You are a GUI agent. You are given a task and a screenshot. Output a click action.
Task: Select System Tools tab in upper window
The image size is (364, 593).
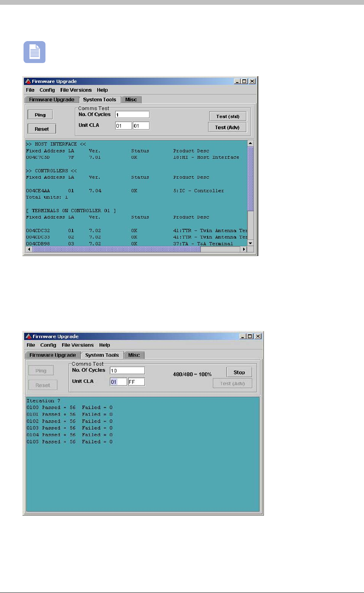[x=100, y=100]
